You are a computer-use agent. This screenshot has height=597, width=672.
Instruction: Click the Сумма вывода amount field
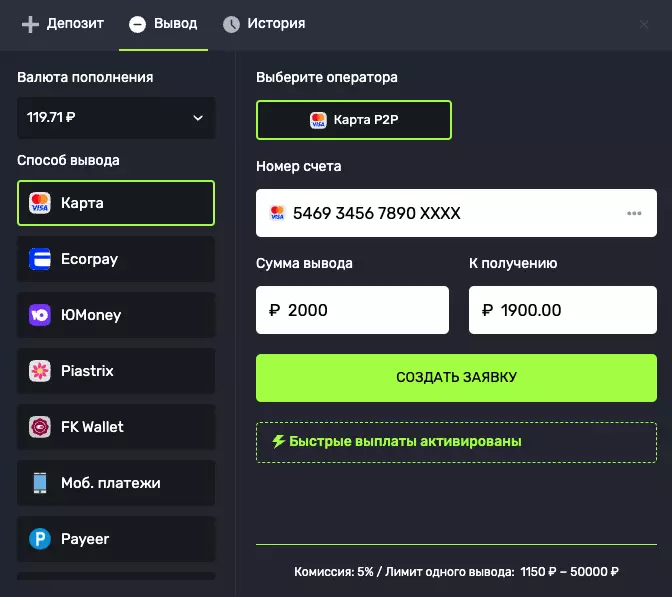tap(352, 310)
